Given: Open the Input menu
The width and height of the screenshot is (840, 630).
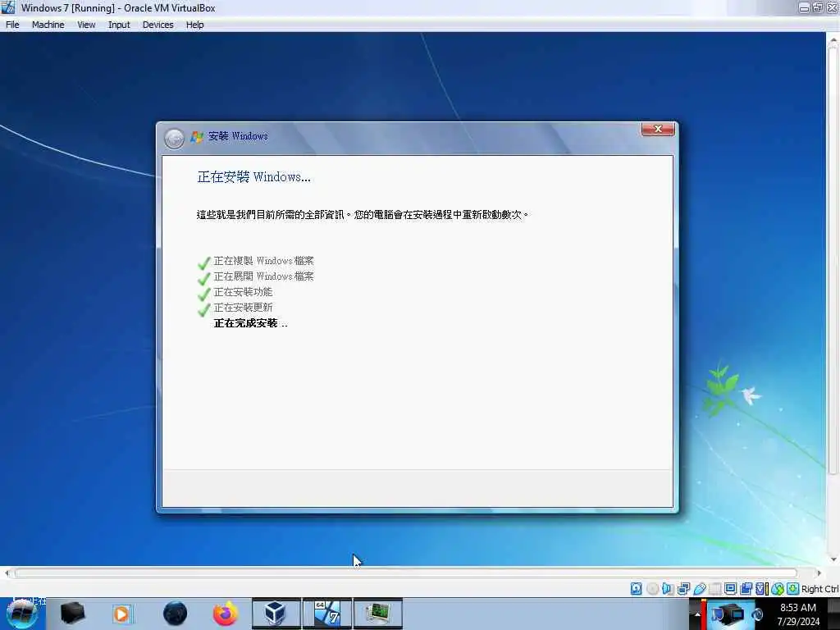Looking at the screenshot, I should click(119, 25).
